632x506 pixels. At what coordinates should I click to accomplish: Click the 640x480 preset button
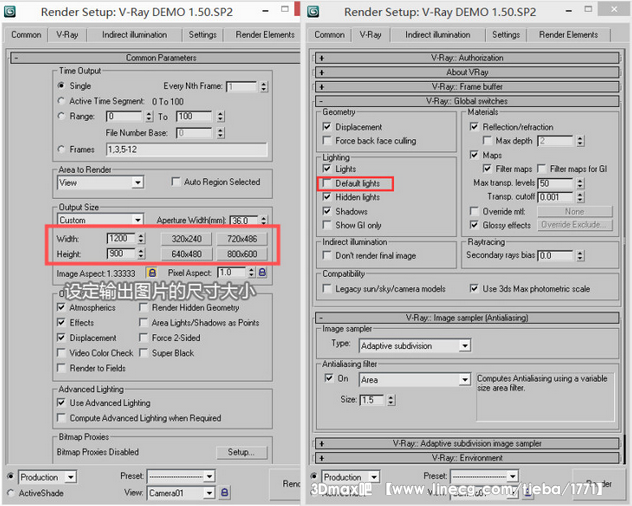coord(186,254)
